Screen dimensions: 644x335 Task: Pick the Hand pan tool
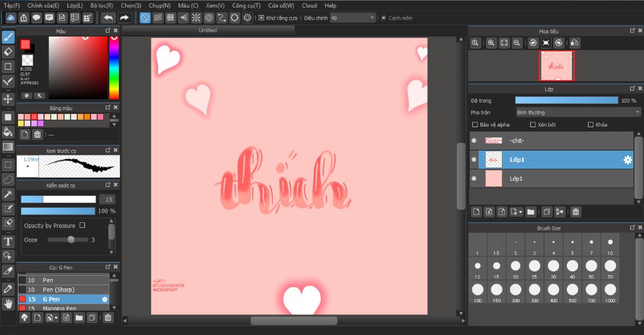click(8, 304)
